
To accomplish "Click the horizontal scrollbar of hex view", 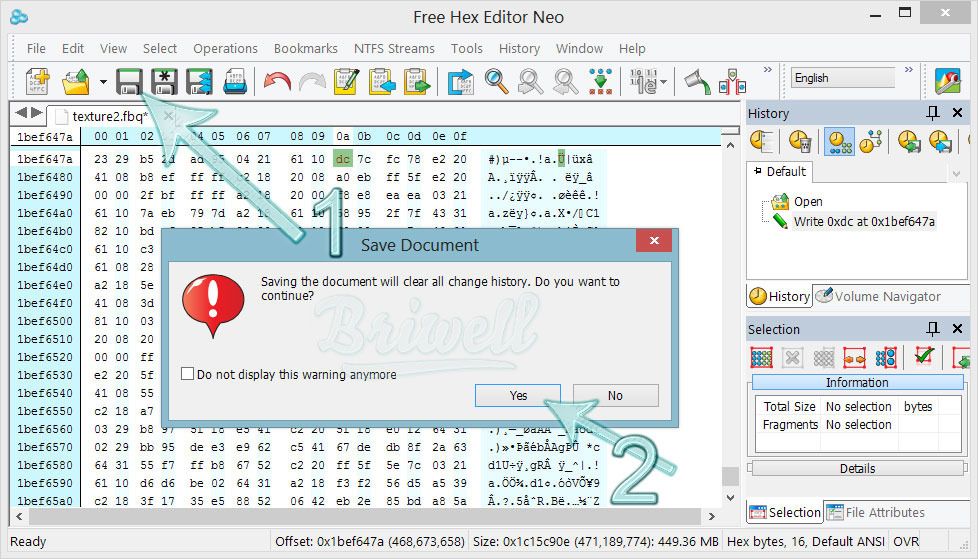I will click(366, 516).
